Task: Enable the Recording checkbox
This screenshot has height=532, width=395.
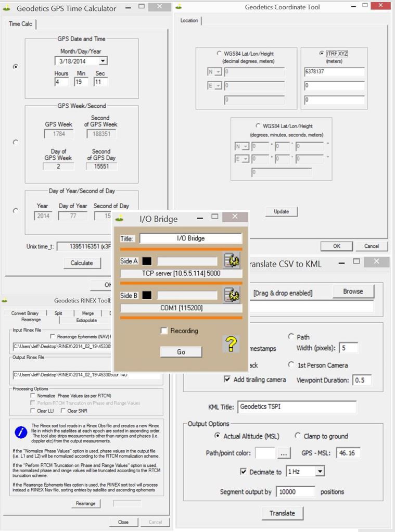Action: pyautogui.click(x=164, y=331)
